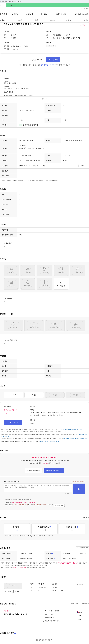89x644 pixels.
Task: Click the question textarea for 채용 담당자
Action: pos(38,488)
